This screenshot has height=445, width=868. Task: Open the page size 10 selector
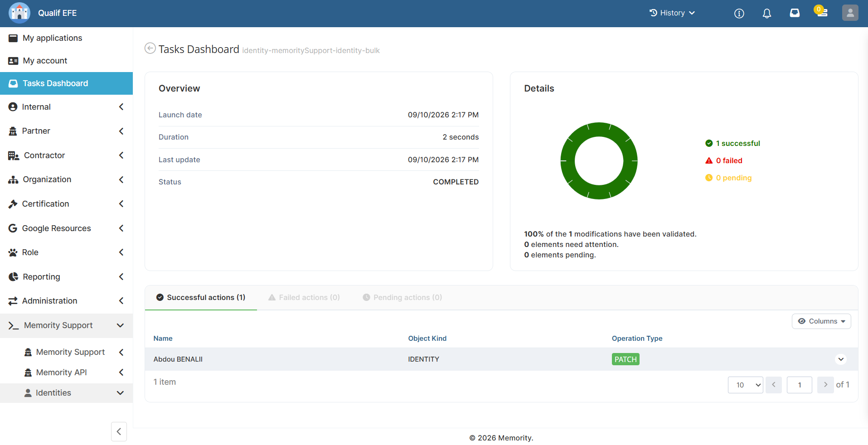[745, 385]
